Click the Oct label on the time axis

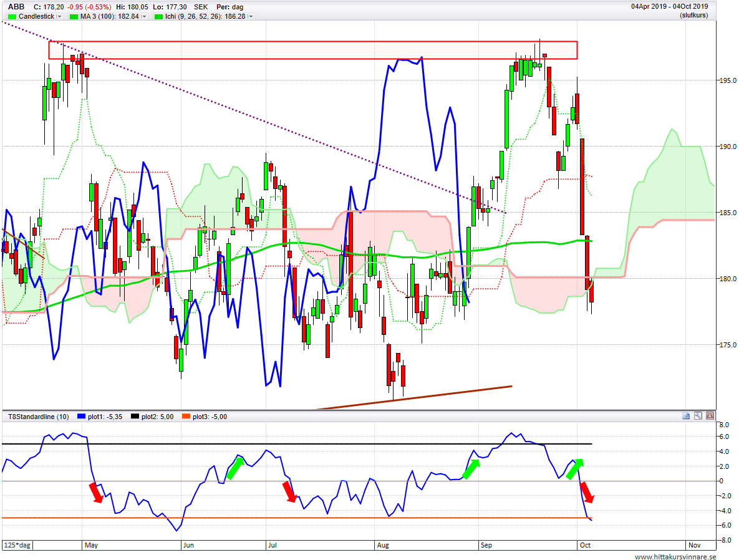[x=585, y=545]
